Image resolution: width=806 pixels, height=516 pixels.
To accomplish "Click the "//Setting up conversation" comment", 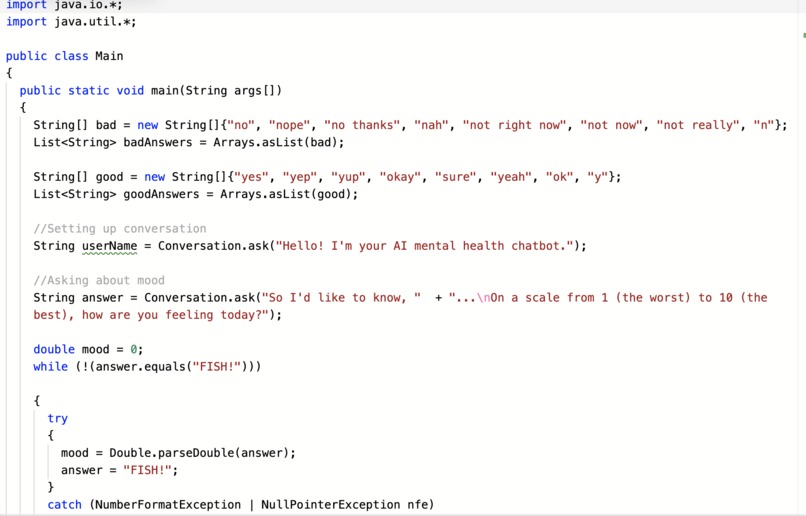I will pos(120,229).
